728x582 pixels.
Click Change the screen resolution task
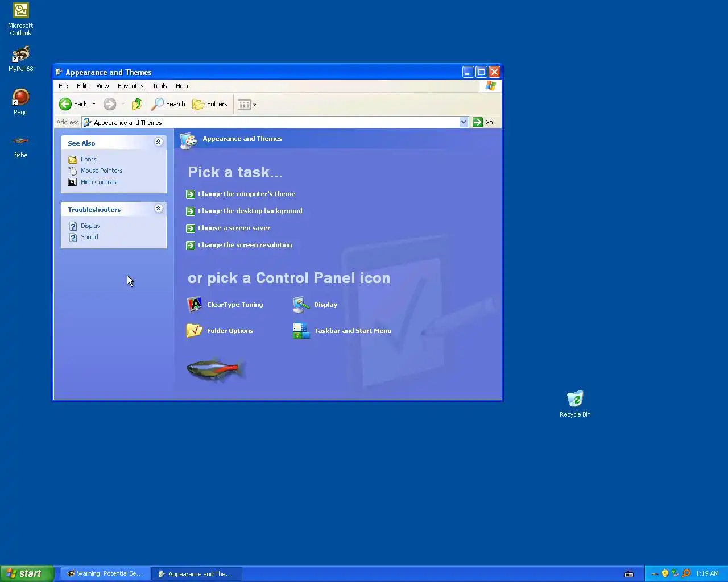239,245
